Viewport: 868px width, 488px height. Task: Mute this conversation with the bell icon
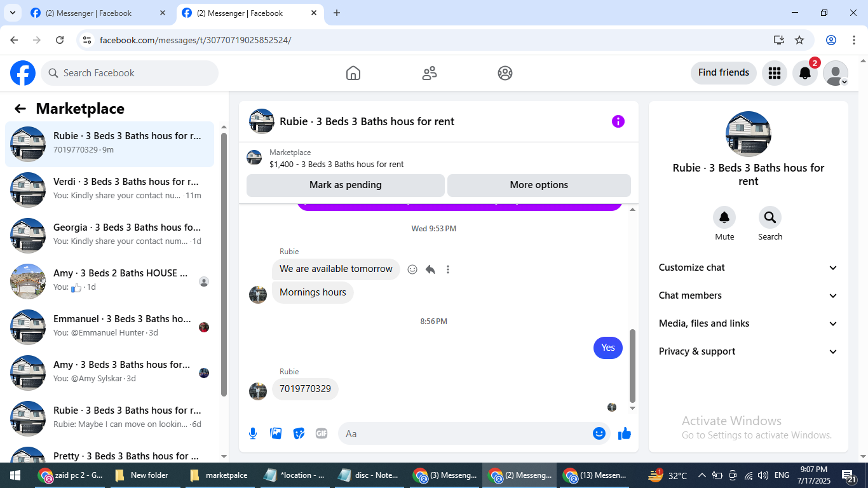724,218
